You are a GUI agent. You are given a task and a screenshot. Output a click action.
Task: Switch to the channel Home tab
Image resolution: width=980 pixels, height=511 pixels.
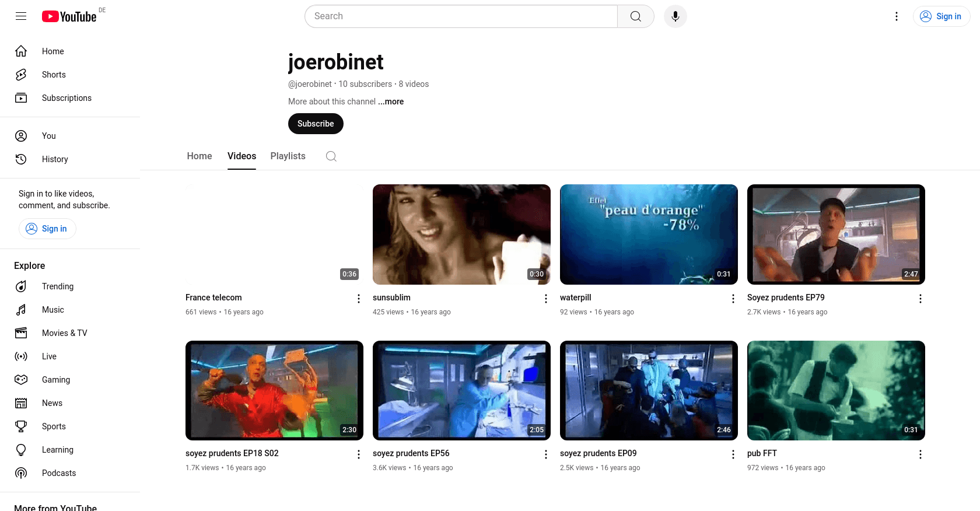pyautogui.click(x=199, y=156)
